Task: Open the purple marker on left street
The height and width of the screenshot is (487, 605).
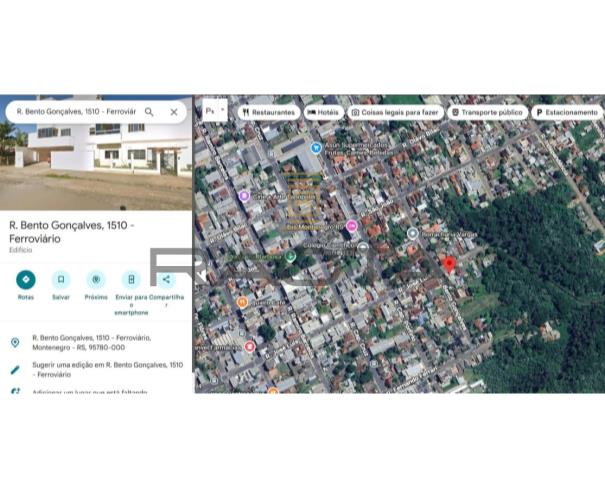Action: [244, 196]
